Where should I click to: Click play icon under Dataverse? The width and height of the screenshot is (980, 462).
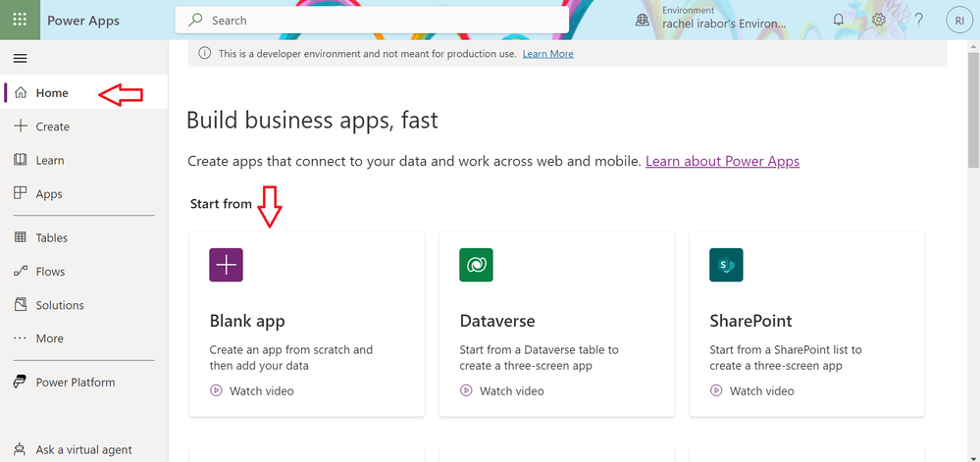466,390
